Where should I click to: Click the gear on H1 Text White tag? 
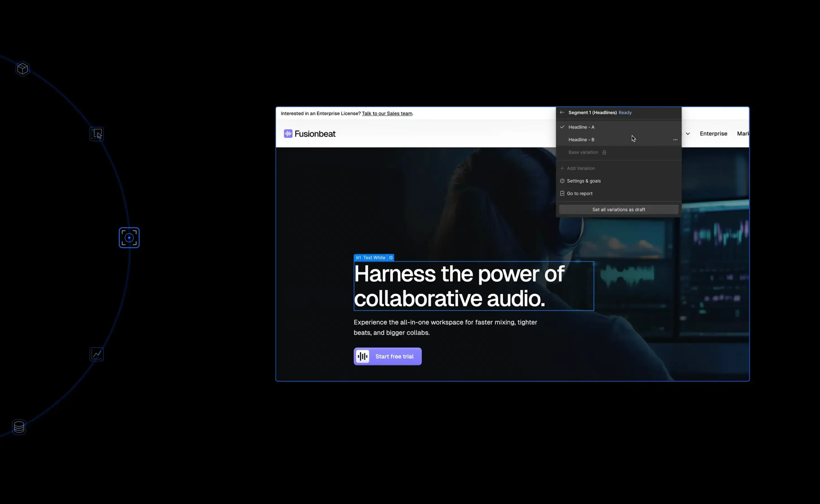coord(391,258)
